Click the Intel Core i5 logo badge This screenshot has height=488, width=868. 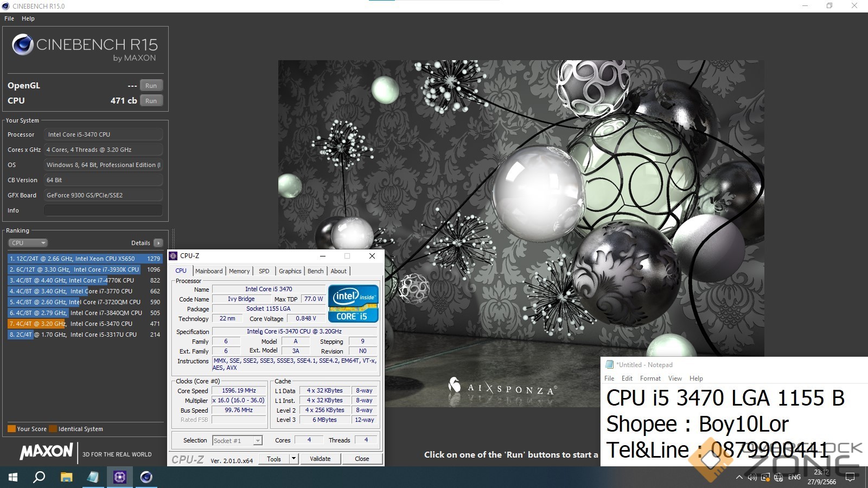pyautogui.click(x=353, y=304)
